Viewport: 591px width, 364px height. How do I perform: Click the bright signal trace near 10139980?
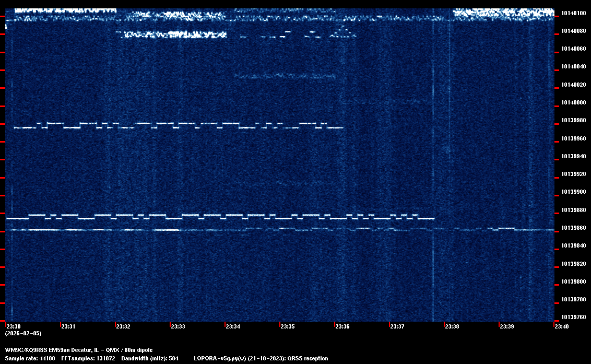pos(178,125)
